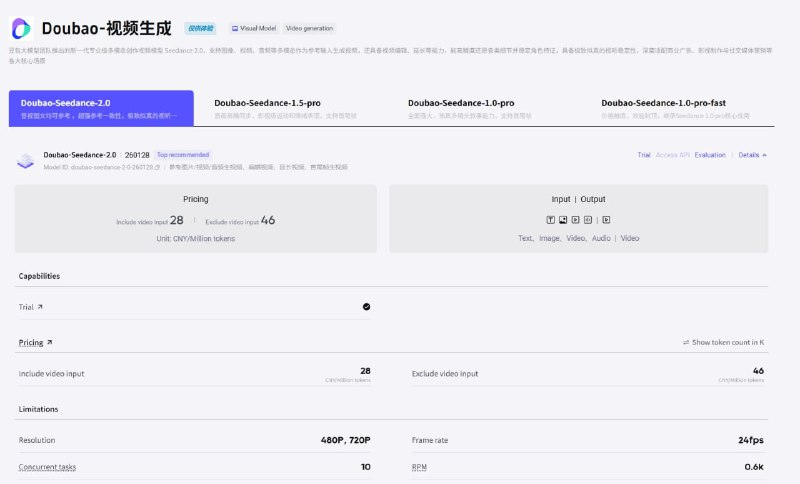Click the version number 260128
800x484 pixels.
137,155
